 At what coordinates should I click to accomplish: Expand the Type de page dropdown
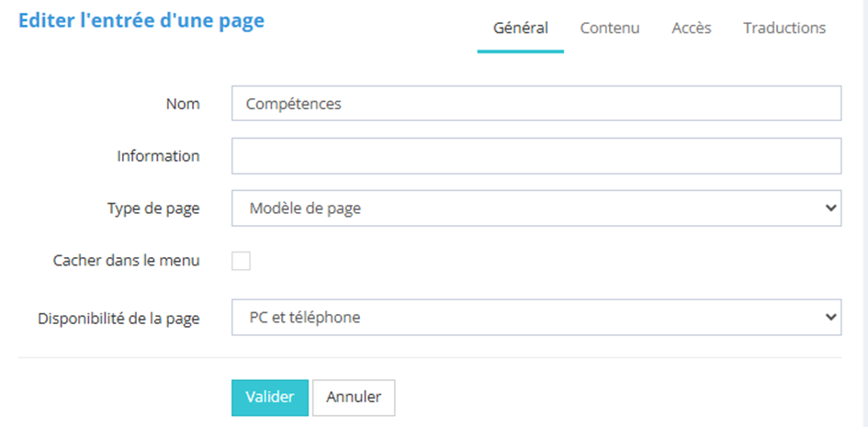535,208
